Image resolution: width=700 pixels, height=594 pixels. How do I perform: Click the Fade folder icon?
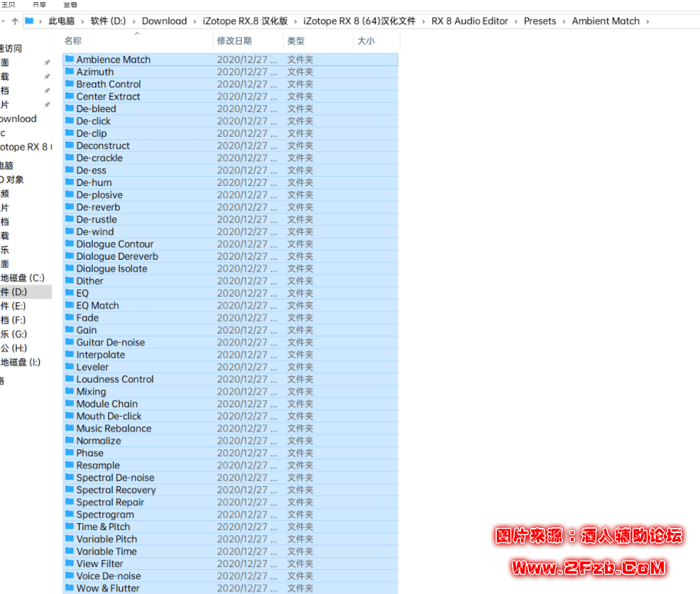69,317
